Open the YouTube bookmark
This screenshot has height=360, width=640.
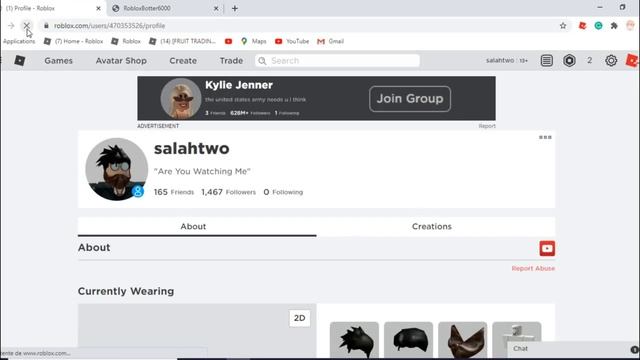coord(292,41)
